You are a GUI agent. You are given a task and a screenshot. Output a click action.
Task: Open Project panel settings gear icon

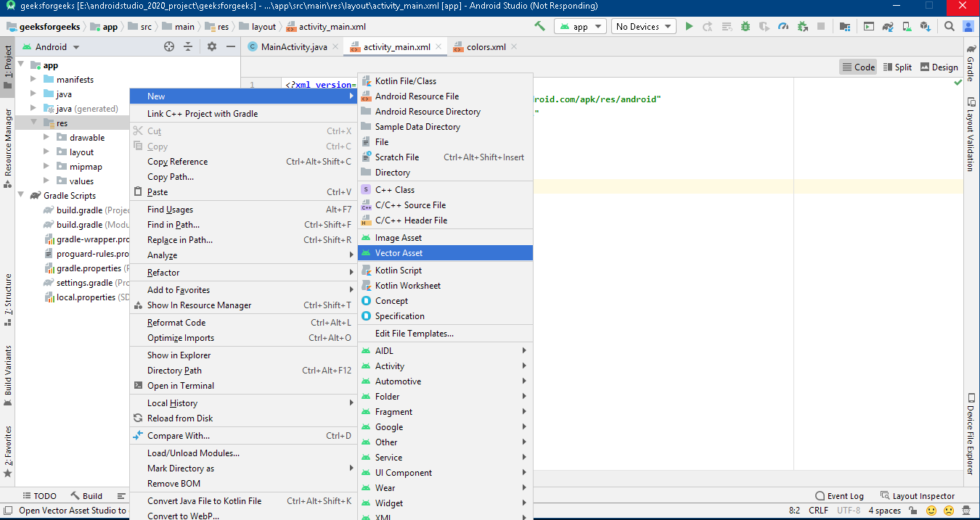click(x=212, y=46)
